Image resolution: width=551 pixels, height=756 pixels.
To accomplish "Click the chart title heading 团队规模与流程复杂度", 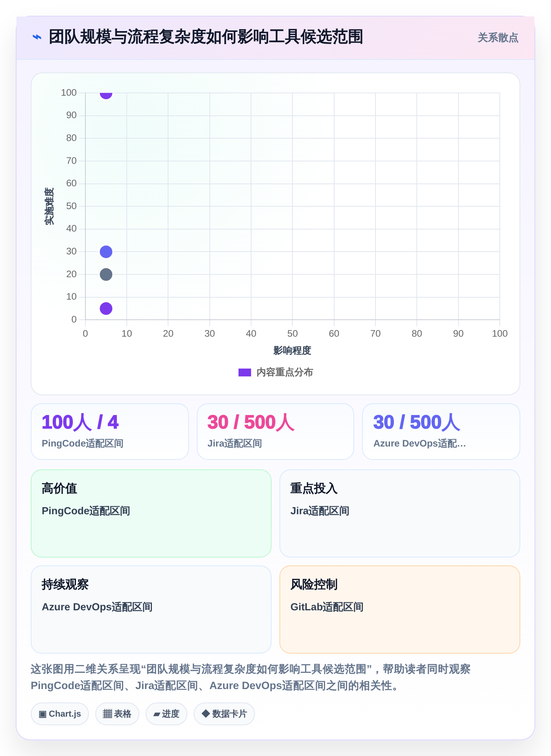I will [205, 37].
